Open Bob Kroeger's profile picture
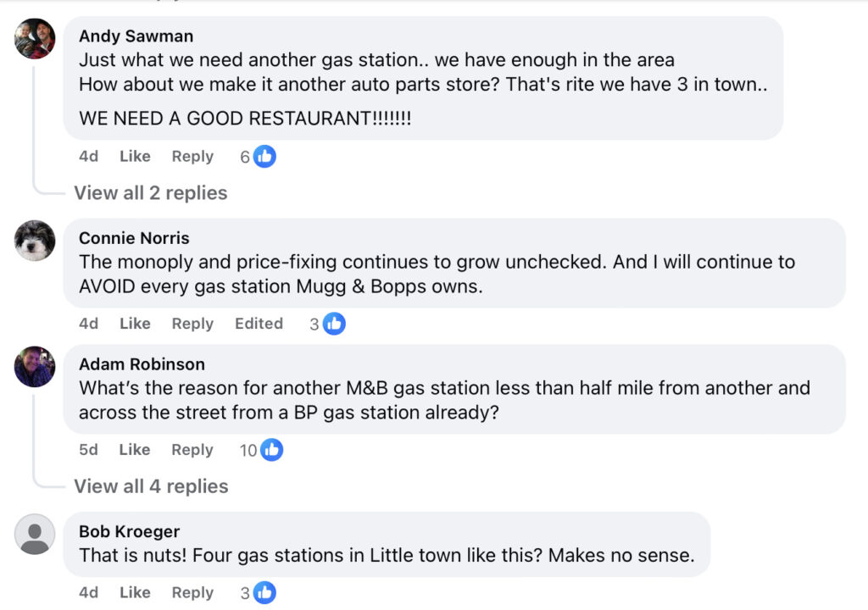Image resolution: width=868 pixels, height=610 pixels. point(34,535)
